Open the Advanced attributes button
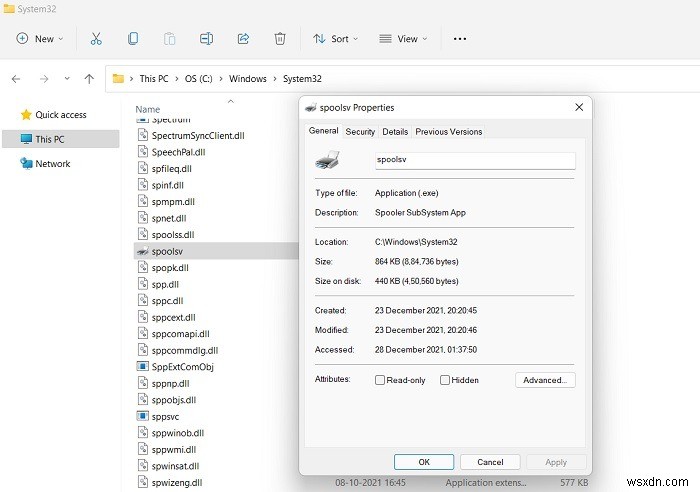 pyautogui.click(x=545, y=380)
